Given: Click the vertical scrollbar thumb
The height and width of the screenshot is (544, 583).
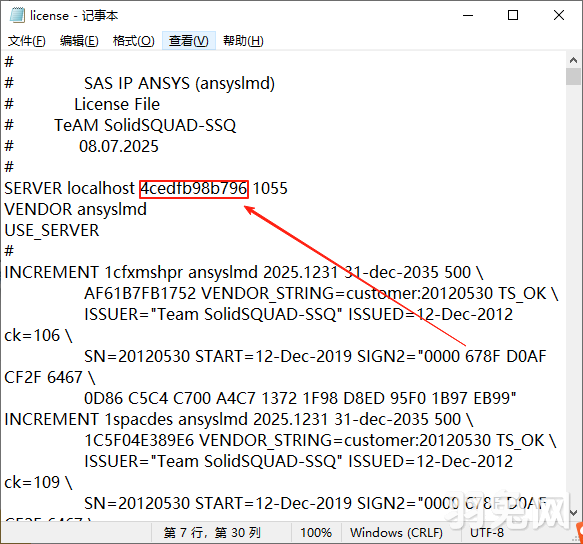Looking at the screenshot, I should tap(573, 76).
